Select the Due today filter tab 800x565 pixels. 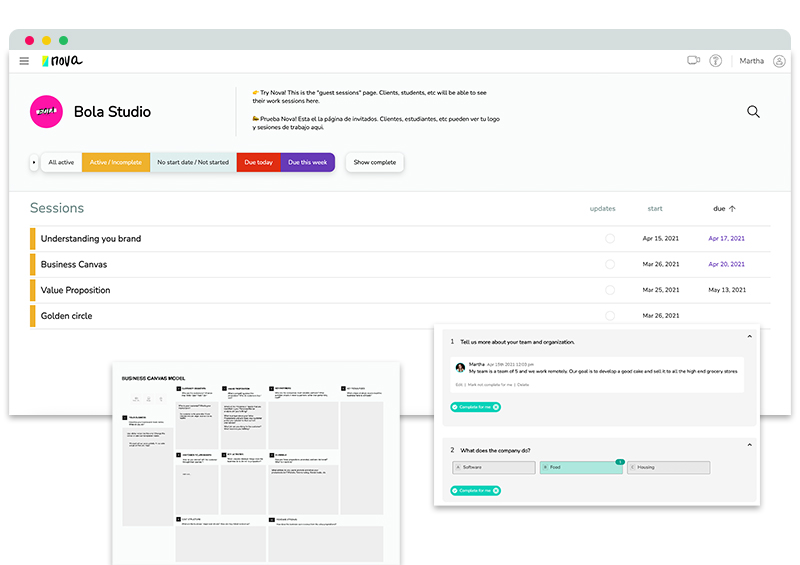pos(258,162)
